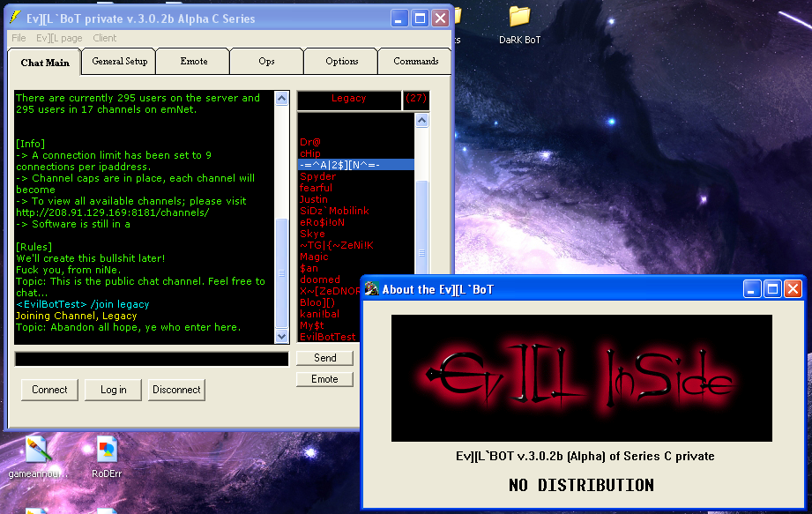Select user Spyder in the user list
Image resolution: width=812 pixels, height=514 pixels.
click(318, 176)
